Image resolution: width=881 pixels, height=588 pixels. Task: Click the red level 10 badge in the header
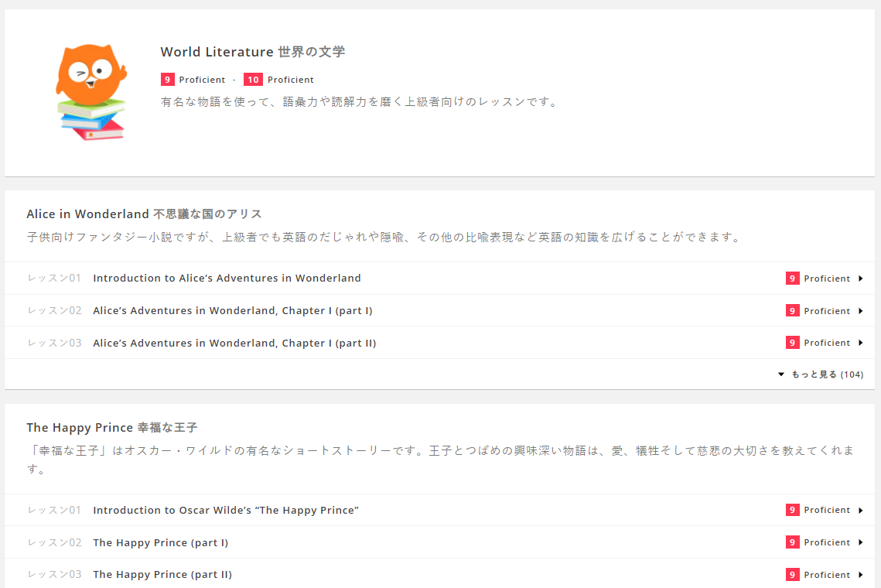[x=254, y=80]
